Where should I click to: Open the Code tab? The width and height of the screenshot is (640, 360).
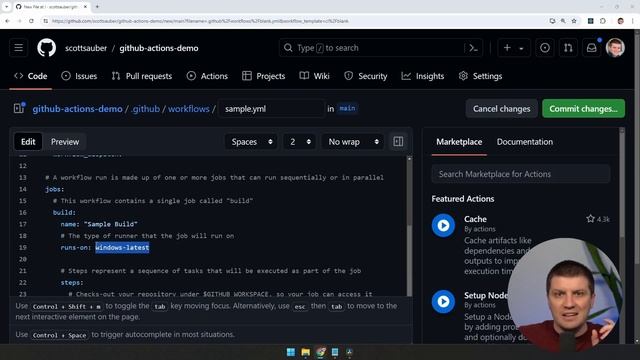click(31, 76)
